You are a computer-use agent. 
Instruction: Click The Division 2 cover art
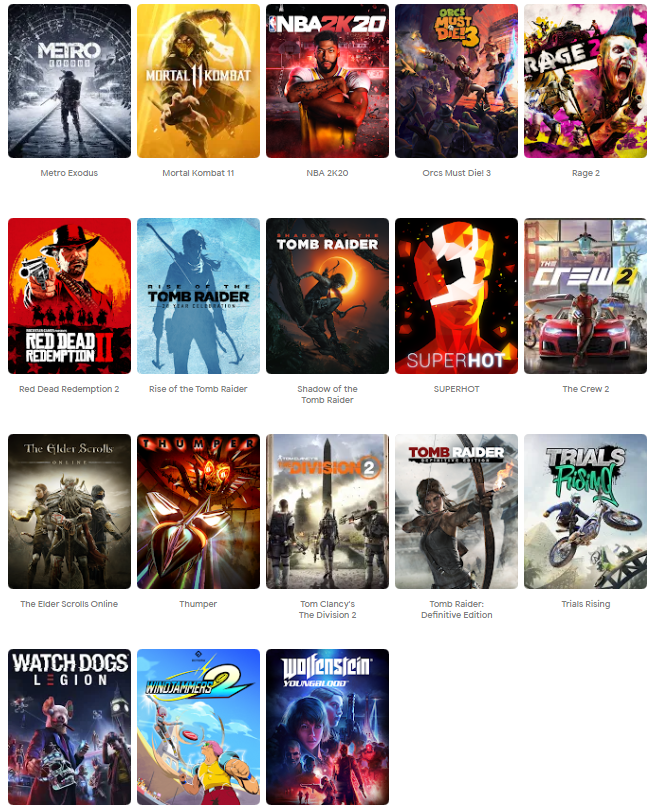327,511
